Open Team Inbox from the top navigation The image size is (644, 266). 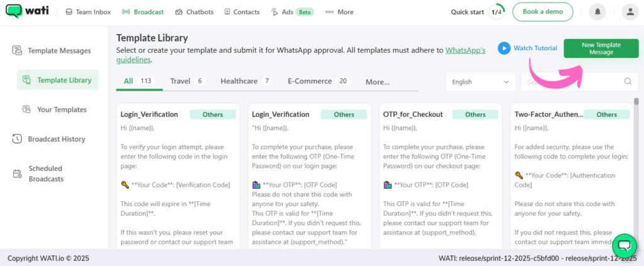(x=89, y=12)
